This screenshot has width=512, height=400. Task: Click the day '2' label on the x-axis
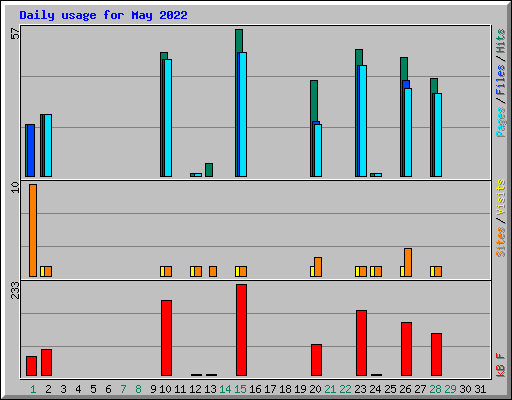point(48,389)
